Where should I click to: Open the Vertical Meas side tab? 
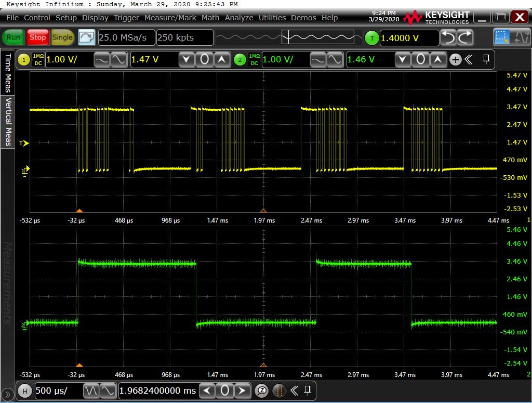click(8, 121)
